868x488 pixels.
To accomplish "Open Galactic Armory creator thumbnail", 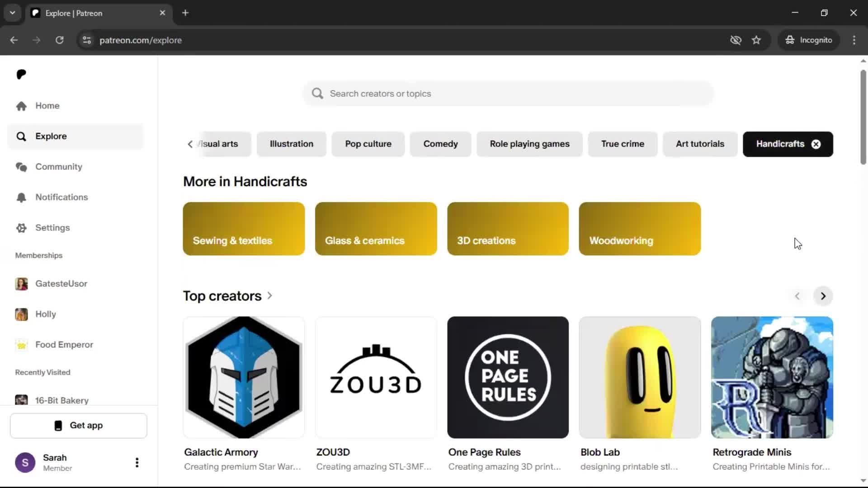I will click(x=244, y=377).
